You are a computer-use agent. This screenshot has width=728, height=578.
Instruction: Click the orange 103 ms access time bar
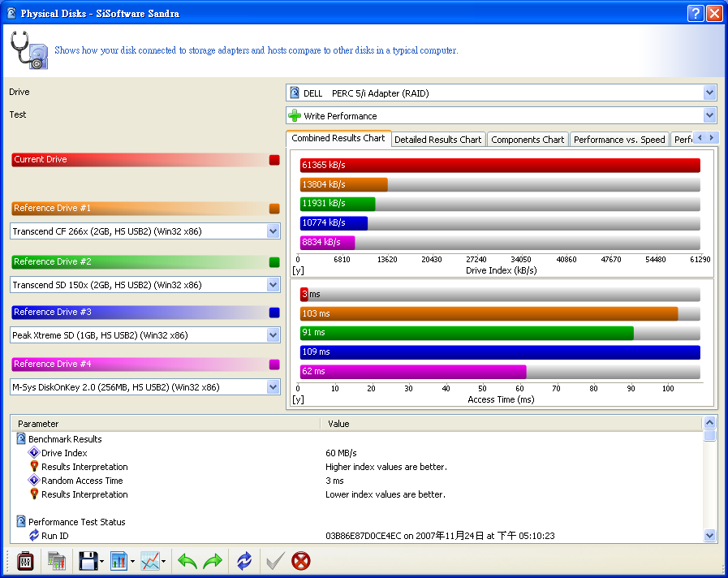pyautogui.click(x=489, y=314)
